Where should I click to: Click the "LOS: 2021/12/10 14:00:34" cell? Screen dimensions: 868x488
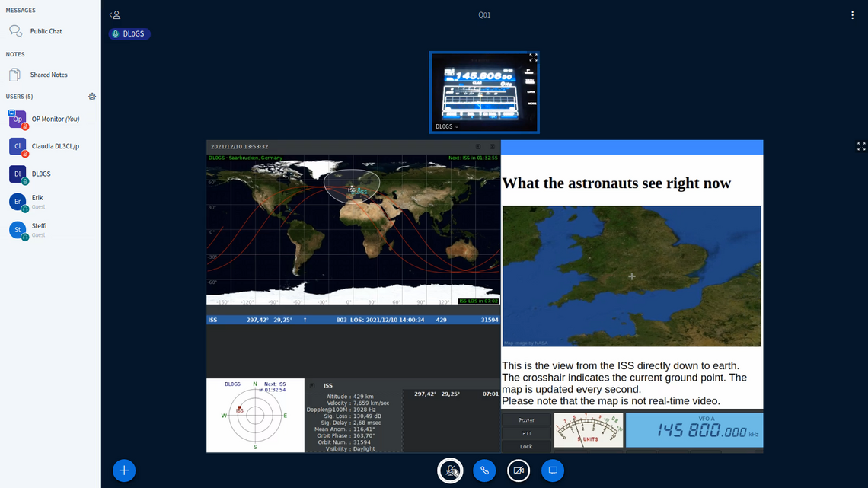(x=388, y=320)
